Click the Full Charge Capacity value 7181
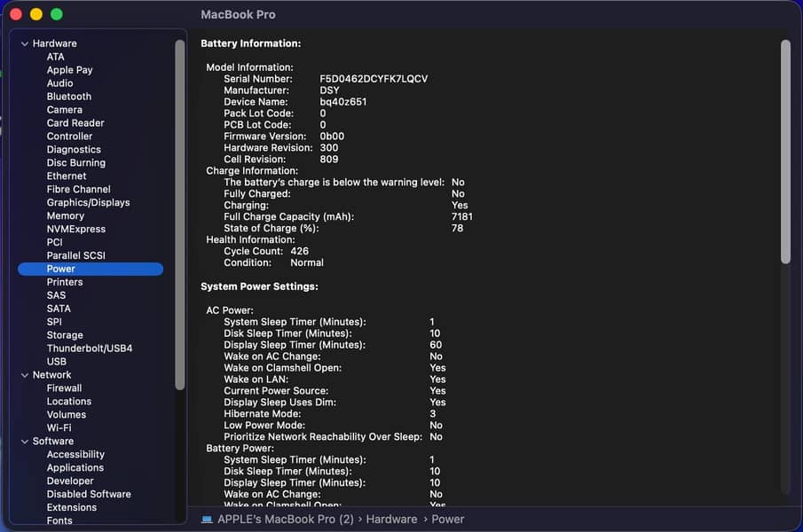803x532 pixels. click(462, 217)
